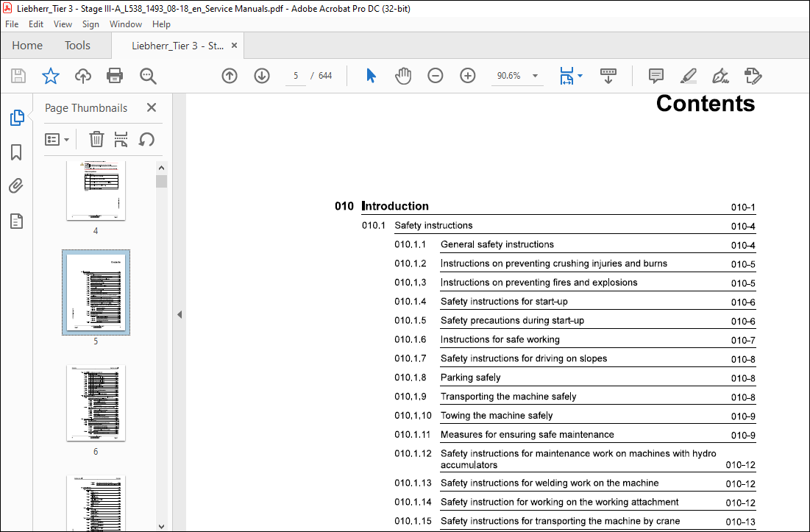This screenshot has width=810, height=532.
Task: Open the Edit menu
Action: [x=35, y=24]
